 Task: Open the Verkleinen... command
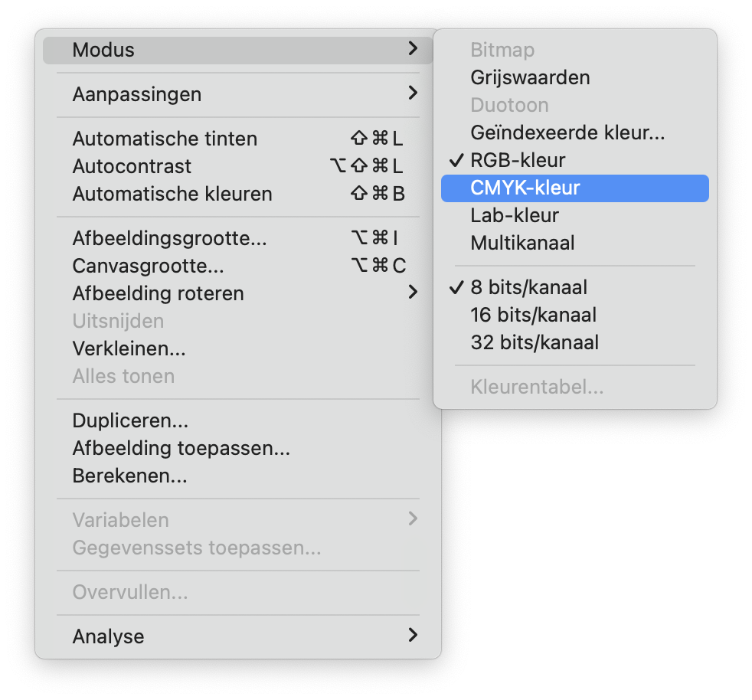pyautogui.click(x=129, y=348)
